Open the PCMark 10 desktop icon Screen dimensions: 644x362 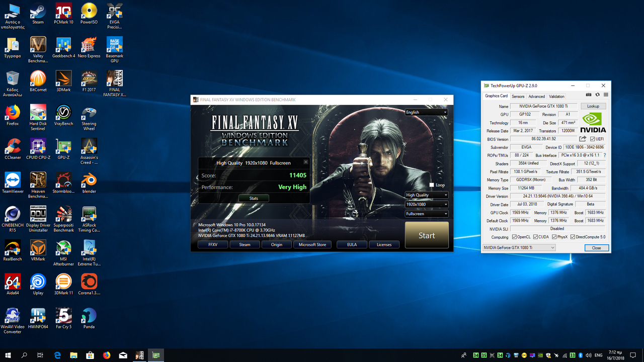pyautogui.click(x=63, y=14)
